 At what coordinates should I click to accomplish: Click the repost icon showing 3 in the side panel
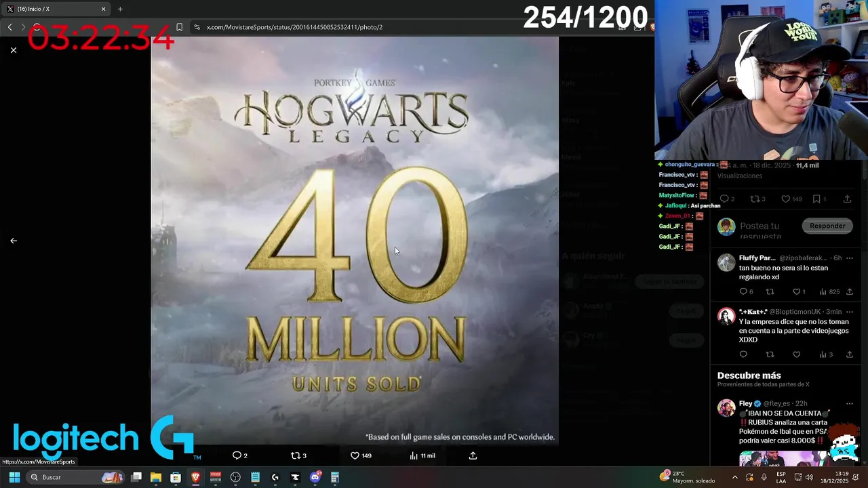pyautogui.click(x=755, y=199)
